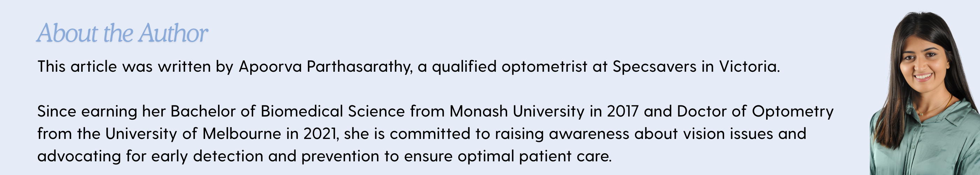Click the year 2017

click(622, 111)
